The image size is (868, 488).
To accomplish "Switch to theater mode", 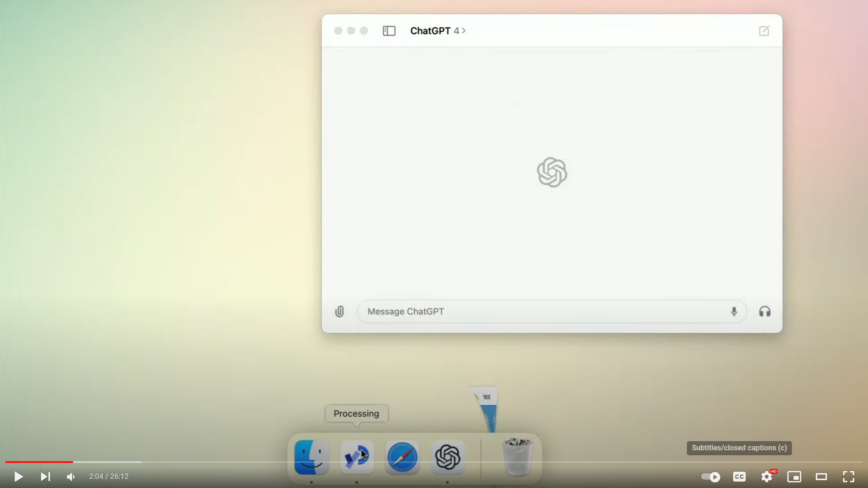I will coord(821,477).
